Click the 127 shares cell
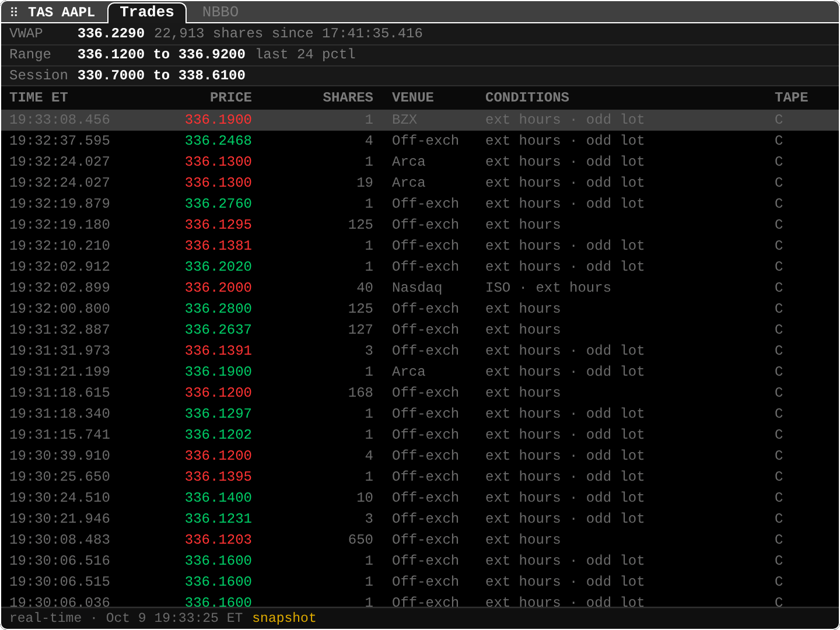This screenshot has width=840, height=630. coord(360,330)
